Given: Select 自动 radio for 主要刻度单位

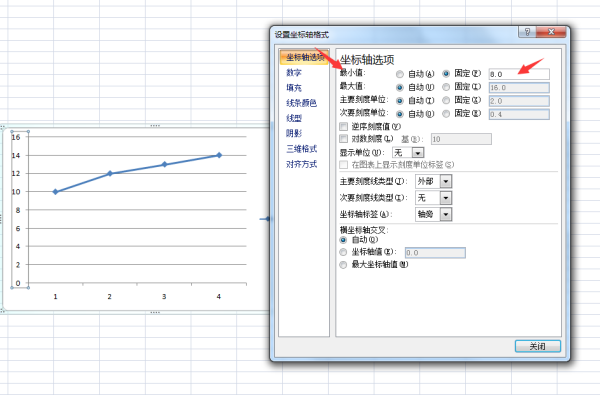Looking at the screenshot, I should point(399,101).
